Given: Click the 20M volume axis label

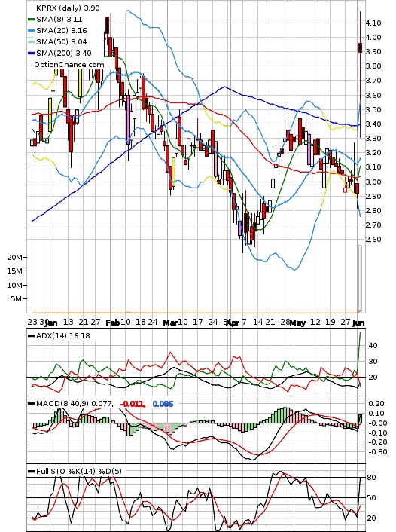Looking at the screenshot, I should pos(15,257).
